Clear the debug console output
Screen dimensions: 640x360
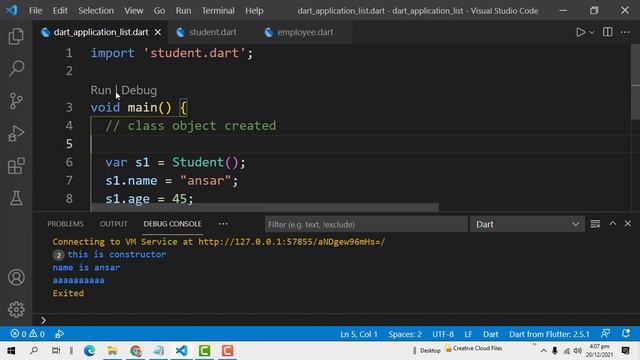pyautogui.click(x=595, y=224)
